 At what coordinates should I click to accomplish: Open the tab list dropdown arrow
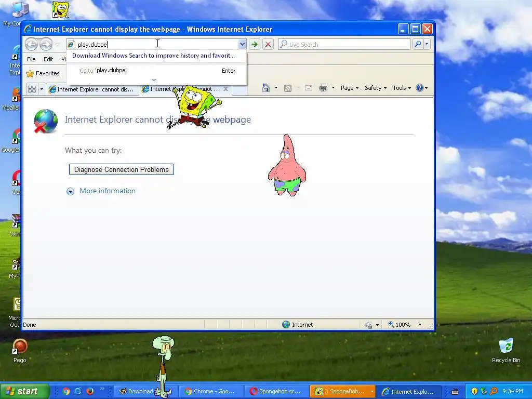(x=42, y=89)
